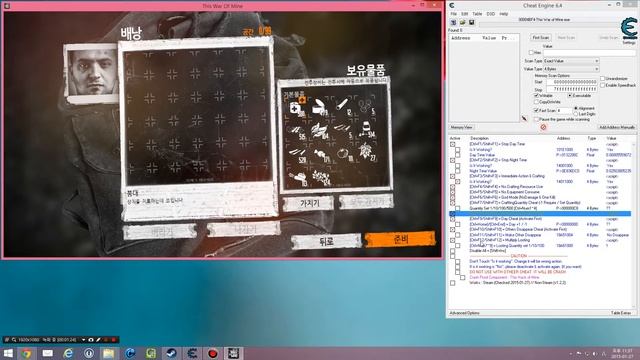Image resolution: width=640 pixels, height=360 pixels.
Task: Toggle the Fast Scan checkbox
Action: 536,111
